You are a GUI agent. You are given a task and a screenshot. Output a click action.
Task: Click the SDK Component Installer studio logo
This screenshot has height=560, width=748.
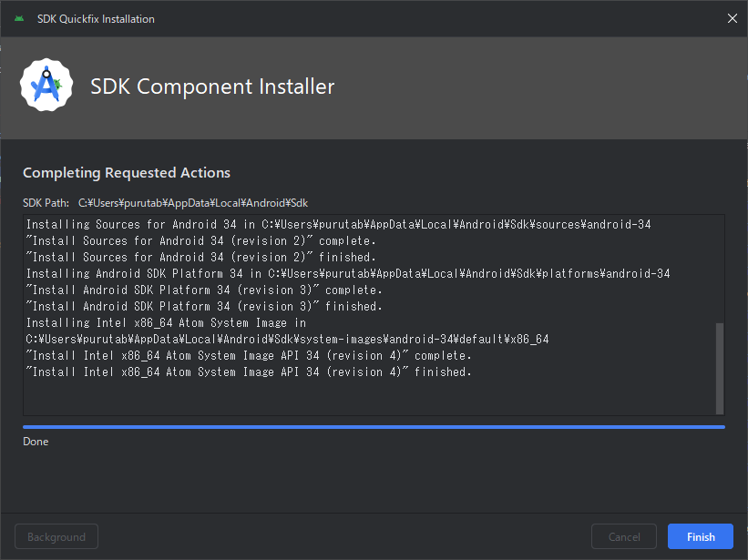pos(46,86)
